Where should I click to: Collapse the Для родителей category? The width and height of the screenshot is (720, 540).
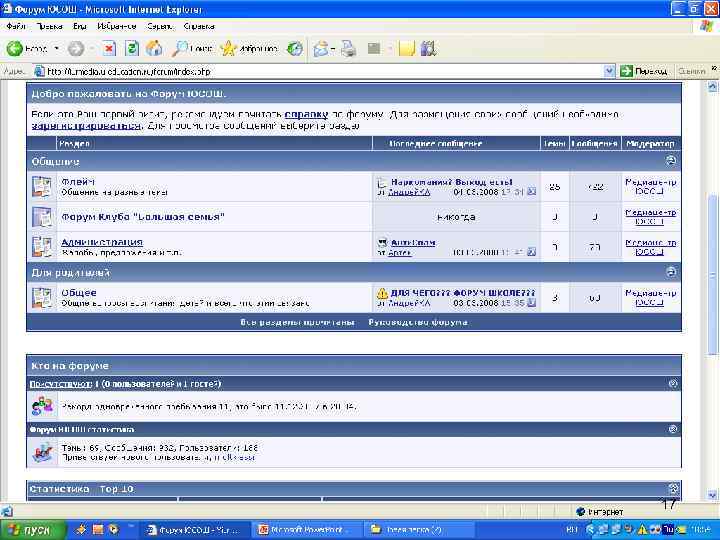tap(671, 272)
